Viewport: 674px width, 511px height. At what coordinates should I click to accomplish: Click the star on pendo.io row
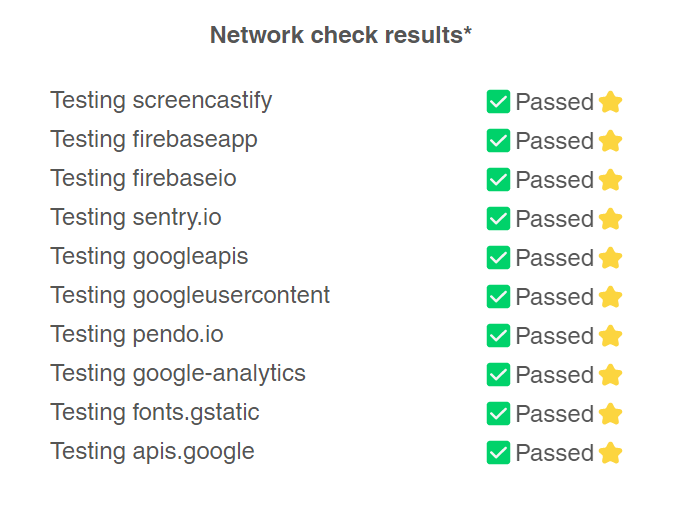pyautogui.click(x=610, y=336)
